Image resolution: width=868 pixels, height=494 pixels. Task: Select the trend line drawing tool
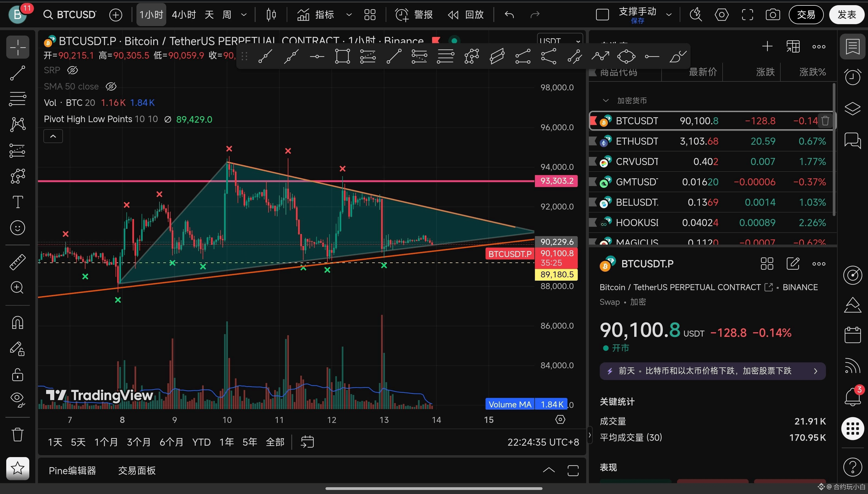18,73
